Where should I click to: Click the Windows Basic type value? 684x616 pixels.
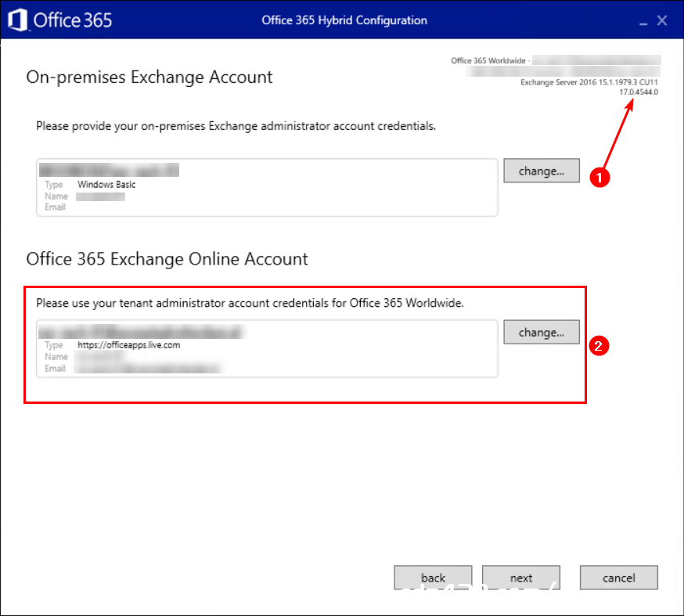pyautogui.click(x=106, y=185)
